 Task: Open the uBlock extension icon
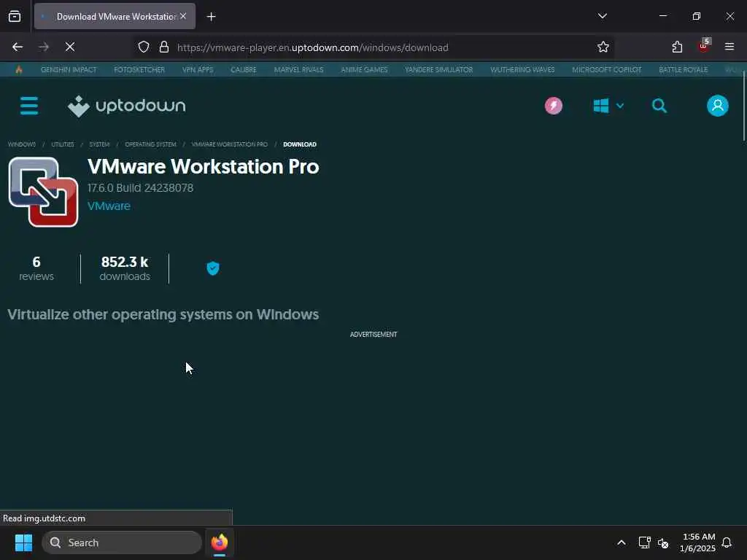704,46
